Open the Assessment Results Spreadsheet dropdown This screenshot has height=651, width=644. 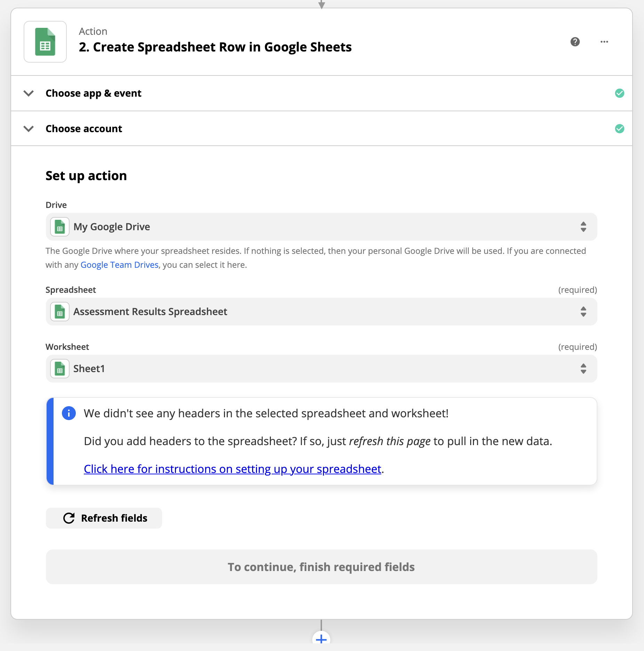click(321, 312)
